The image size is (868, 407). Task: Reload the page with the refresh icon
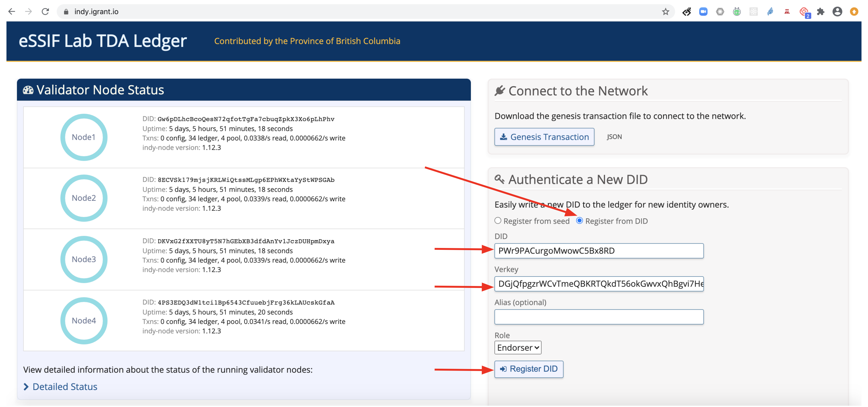45,12
